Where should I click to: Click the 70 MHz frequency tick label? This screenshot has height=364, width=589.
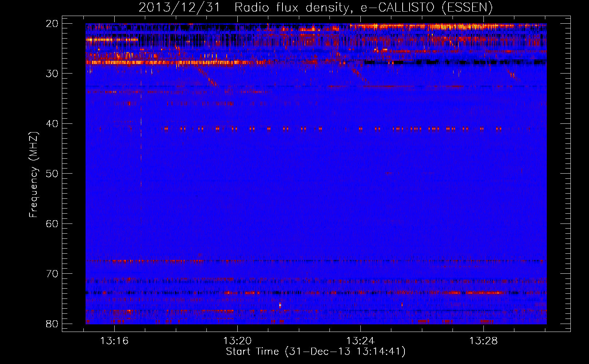52,274
